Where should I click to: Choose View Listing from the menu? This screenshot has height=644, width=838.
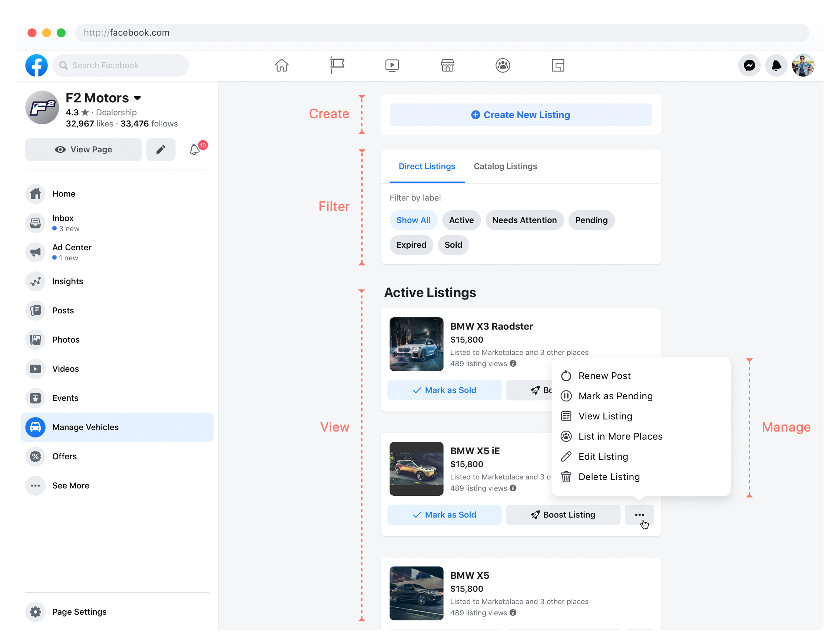[641, 416]
